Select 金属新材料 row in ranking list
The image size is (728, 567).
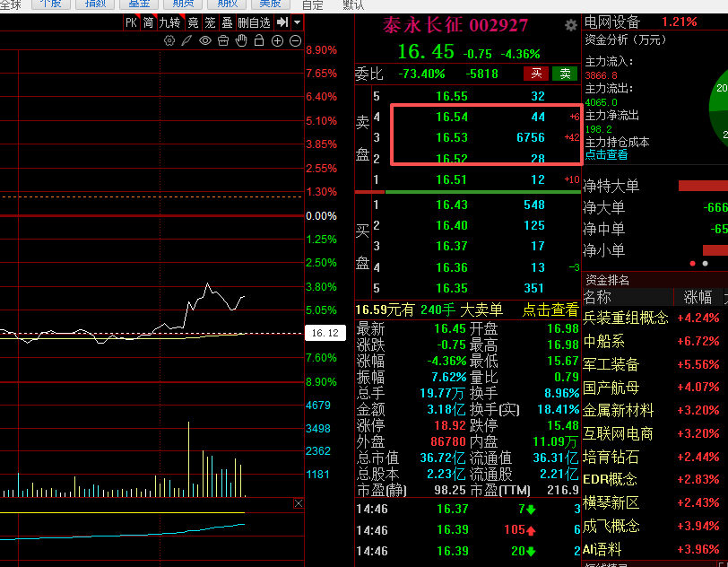pos(618,410)
